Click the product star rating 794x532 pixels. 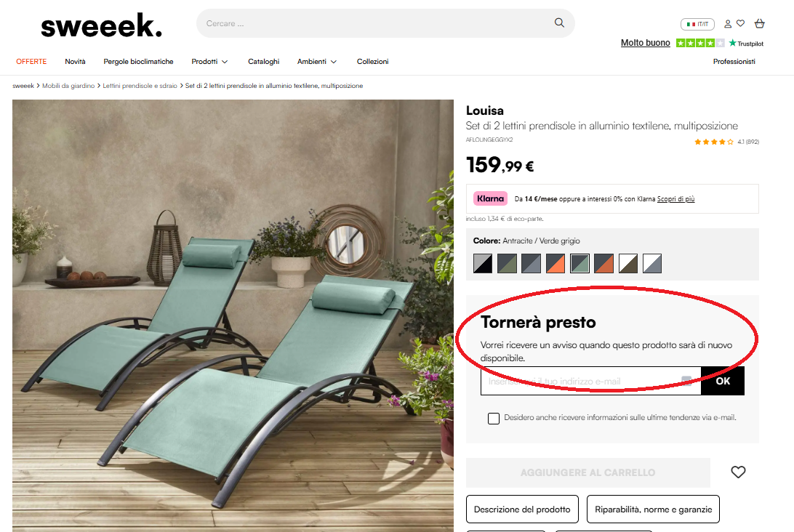(x=713, y=142)
